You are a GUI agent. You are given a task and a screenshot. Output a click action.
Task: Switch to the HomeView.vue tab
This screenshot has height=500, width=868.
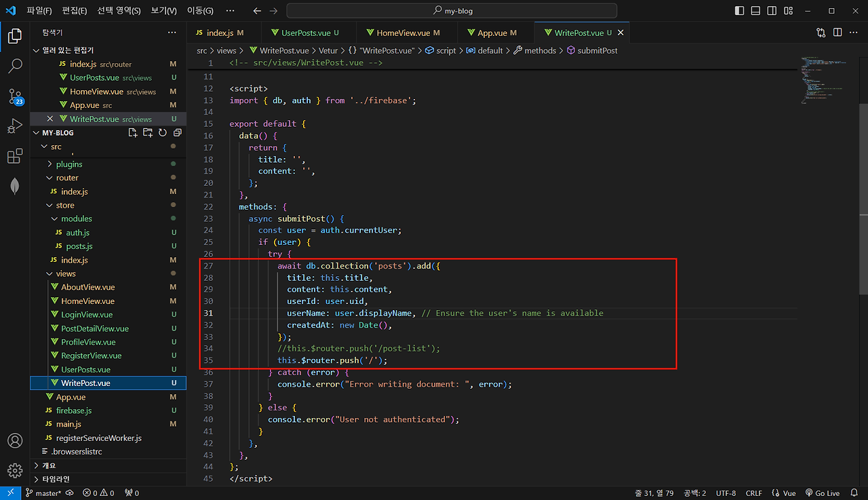click(407, 33)
